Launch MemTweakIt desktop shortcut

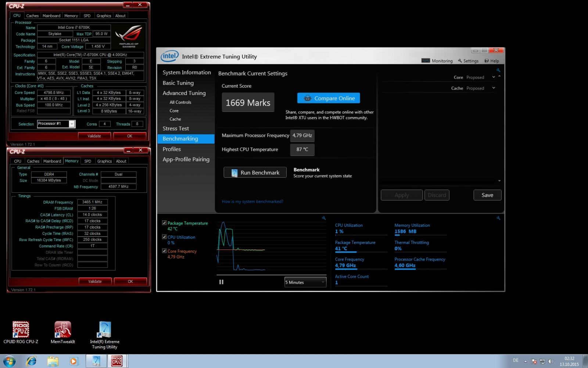click(63, 333)
